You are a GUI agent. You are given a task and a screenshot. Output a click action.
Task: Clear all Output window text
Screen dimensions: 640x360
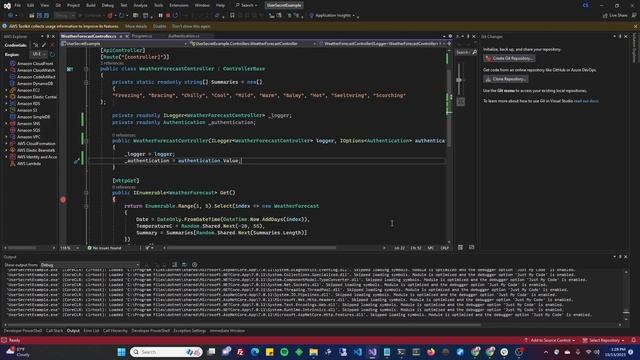[174, 265]
